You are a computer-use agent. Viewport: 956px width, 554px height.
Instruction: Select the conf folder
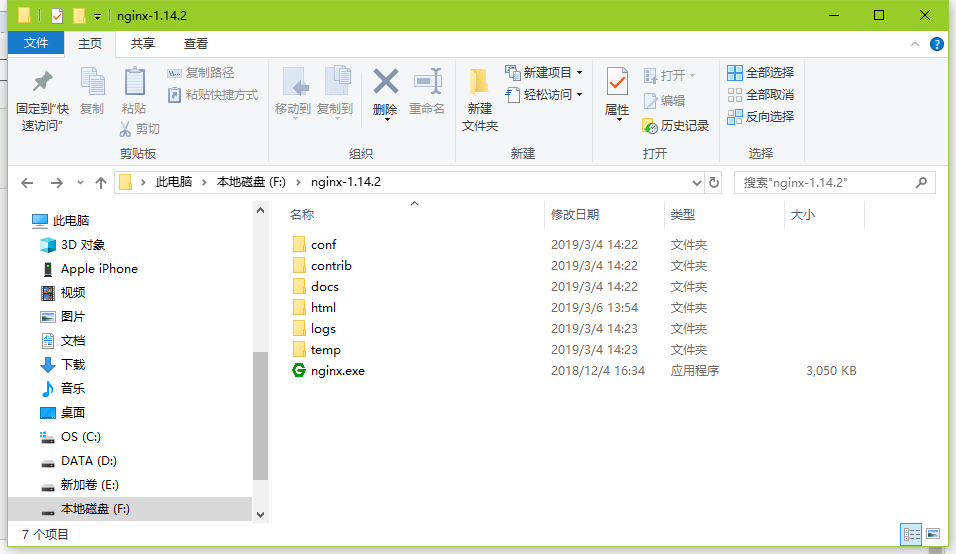[x=324, y=244]
